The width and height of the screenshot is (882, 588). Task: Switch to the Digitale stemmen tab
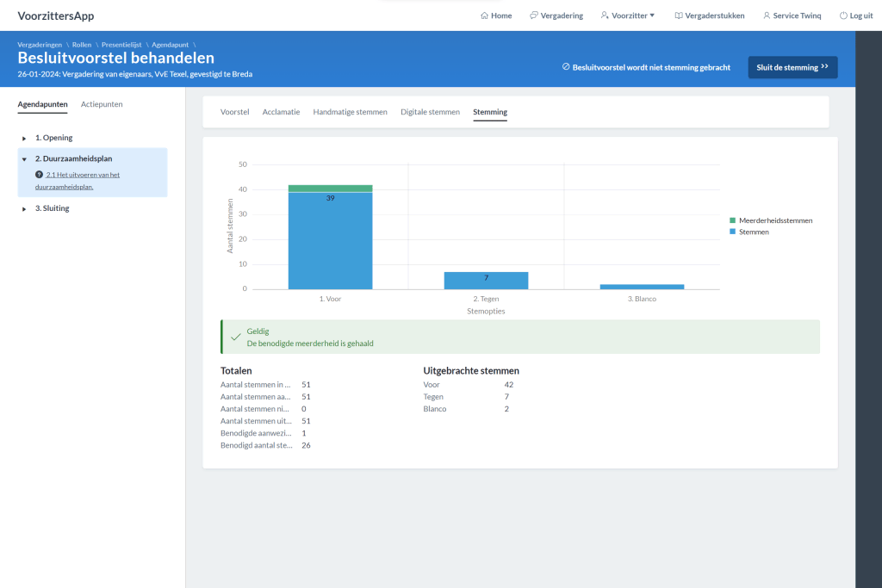(x=430, y=112)
